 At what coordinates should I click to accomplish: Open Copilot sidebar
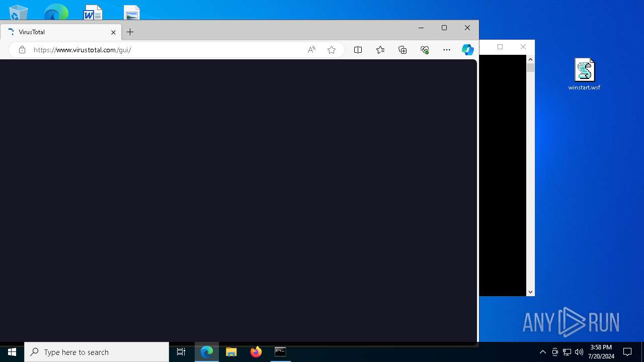468,49
